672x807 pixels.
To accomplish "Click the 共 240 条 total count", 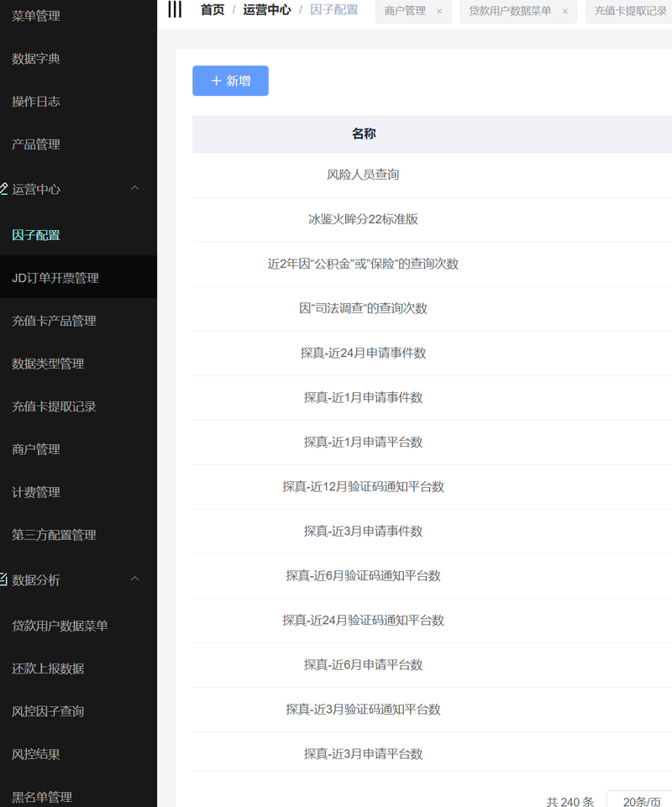I will [570, 801].
